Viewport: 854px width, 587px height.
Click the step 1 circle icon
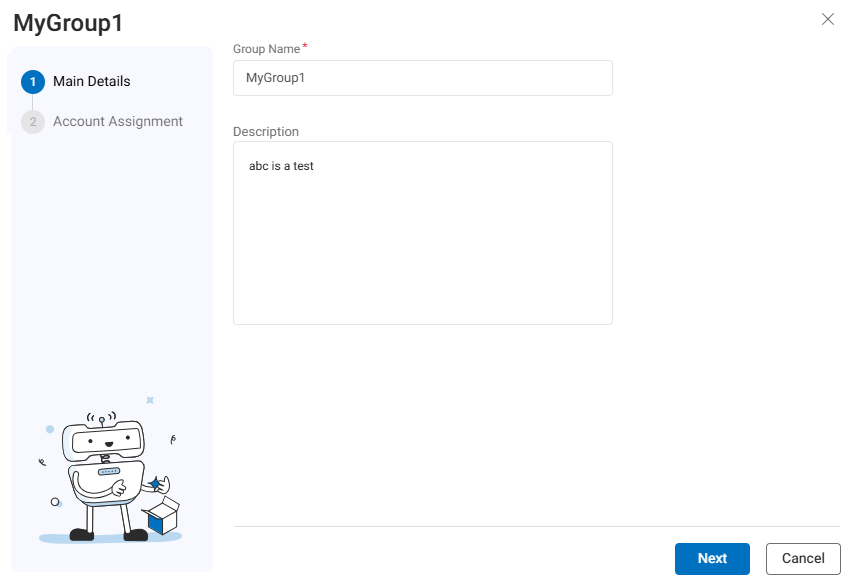32,82
